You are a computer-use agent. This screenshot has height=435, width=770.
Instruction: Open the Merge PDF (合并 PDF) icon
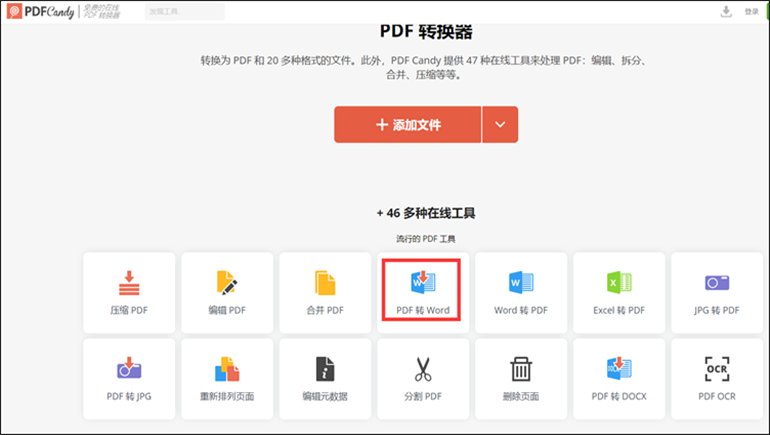pos(325,283)
